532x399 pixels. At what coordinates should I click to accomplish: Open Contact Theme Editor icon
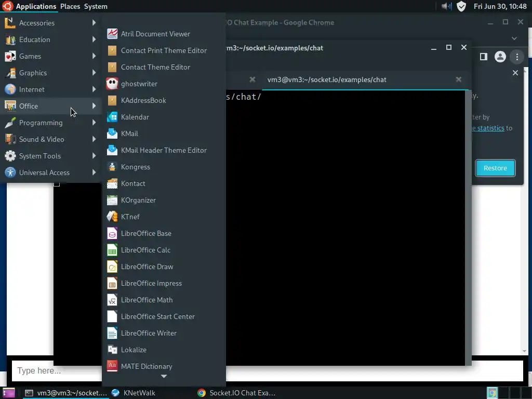tap(112, 67)
